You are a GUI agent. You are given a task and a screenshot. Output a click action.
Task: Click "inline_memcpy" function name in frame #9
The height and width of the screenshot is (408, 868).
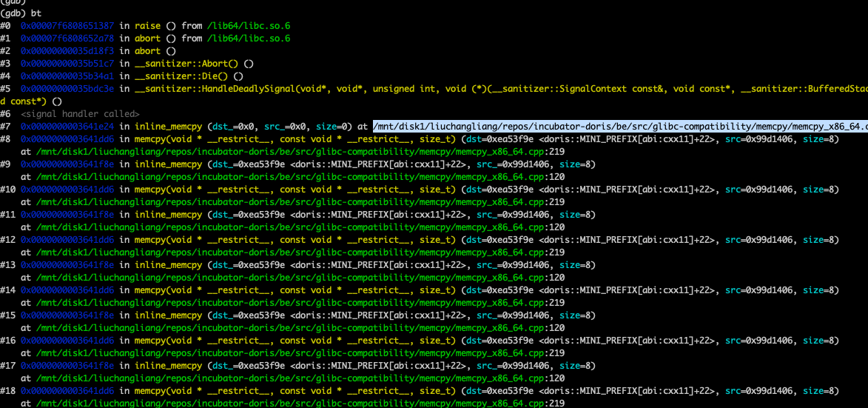[168, 164]
